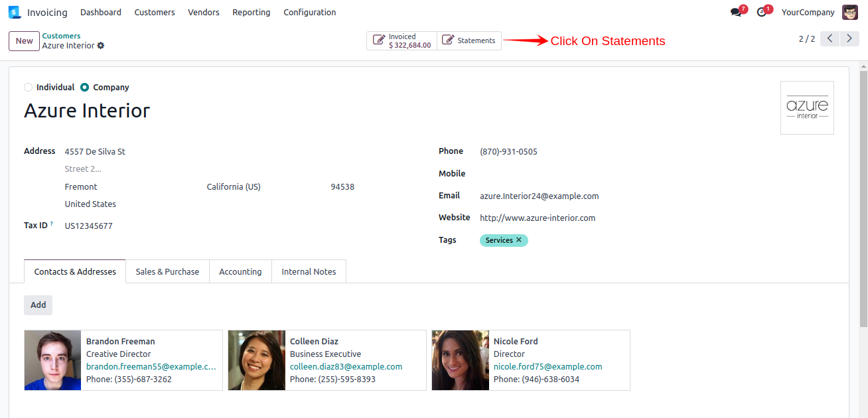Open the Invoiced $ 322,684.00 stat button
Viewport: 868px width, 418px height.
pyautogui.click(x=401, y=40)
